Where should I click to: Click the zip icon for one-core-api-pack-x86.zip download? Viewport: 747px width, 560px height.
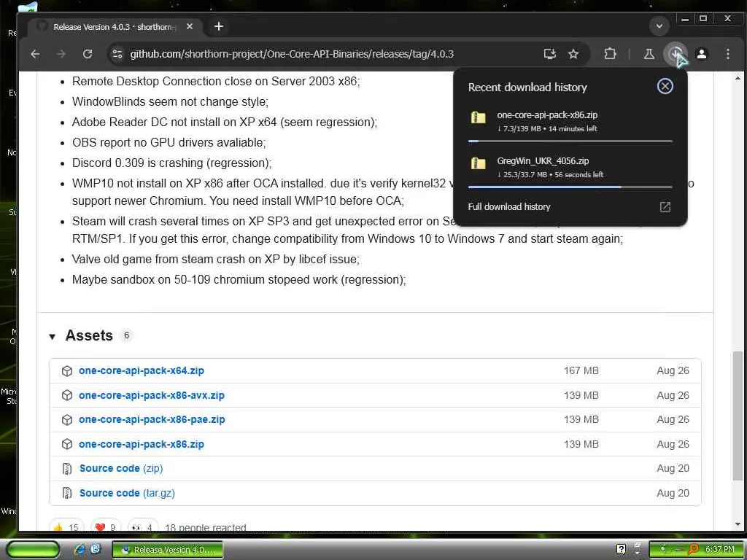[478, 117]
